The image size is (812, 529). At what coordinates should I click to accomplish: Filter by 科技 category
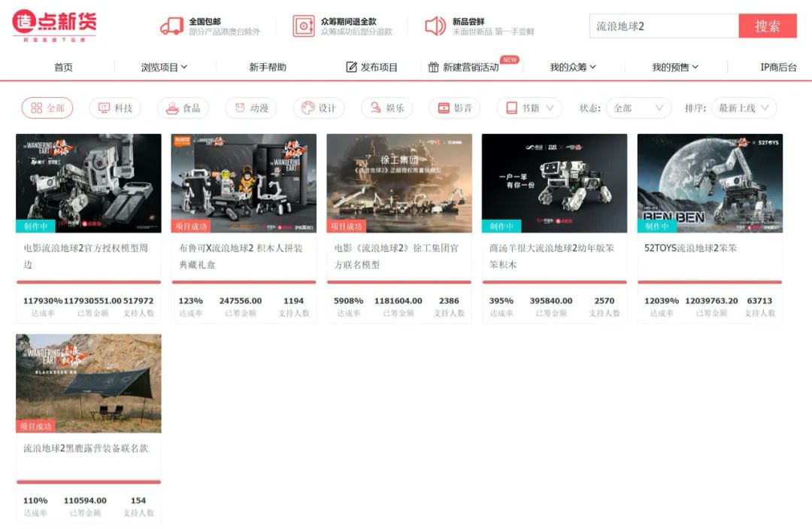pos(115,108)
